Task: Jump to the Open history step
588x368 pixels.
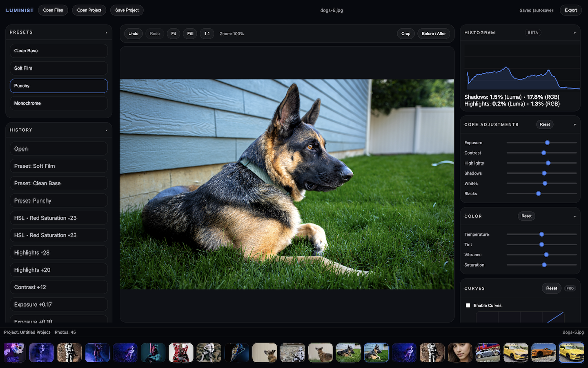Action: coord(59,149)
